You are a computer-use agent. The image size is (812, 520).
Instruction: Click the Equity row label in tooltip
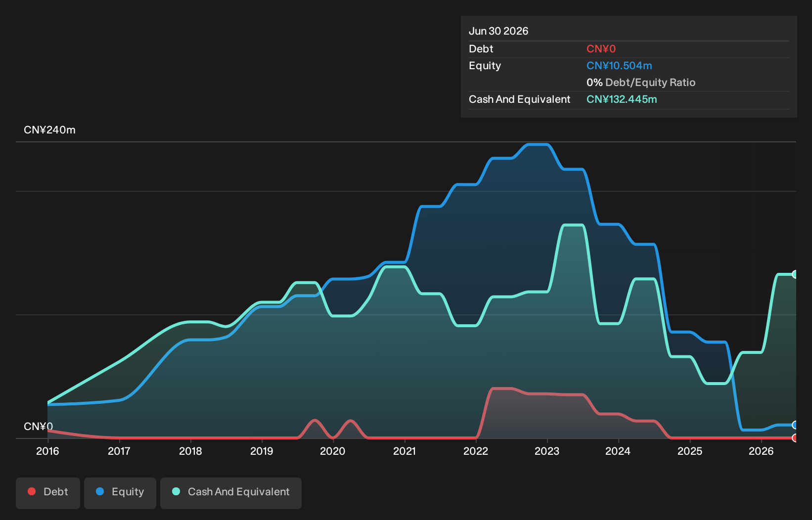(x=485, y=66)
